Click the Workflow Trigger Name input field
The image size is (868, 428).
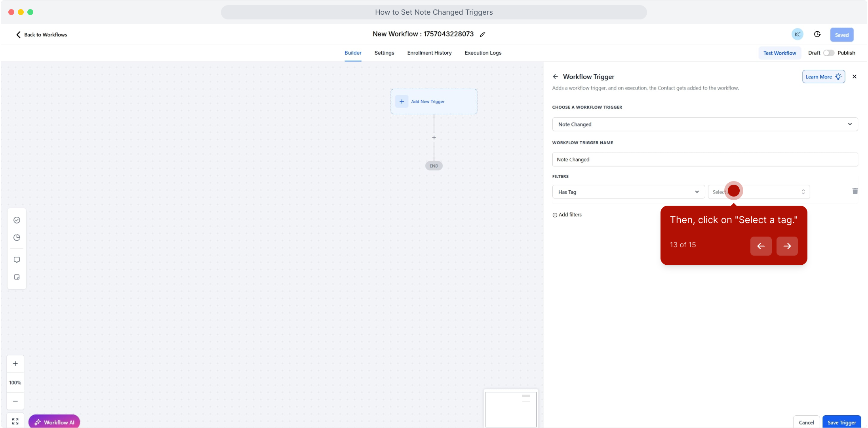pyautogui.click(x=705, y=160)
